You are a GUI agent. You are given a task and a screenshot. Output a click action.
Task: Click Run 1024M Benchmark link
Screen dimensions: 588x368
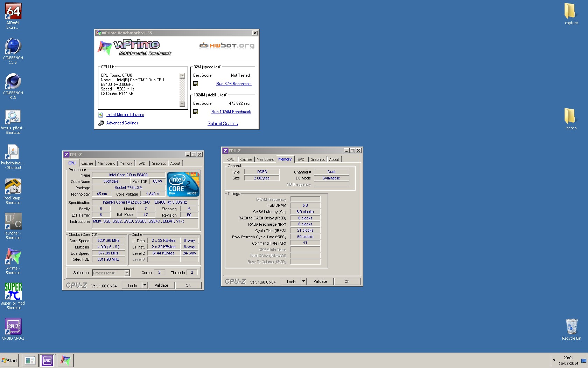click(x=231, y=112)
